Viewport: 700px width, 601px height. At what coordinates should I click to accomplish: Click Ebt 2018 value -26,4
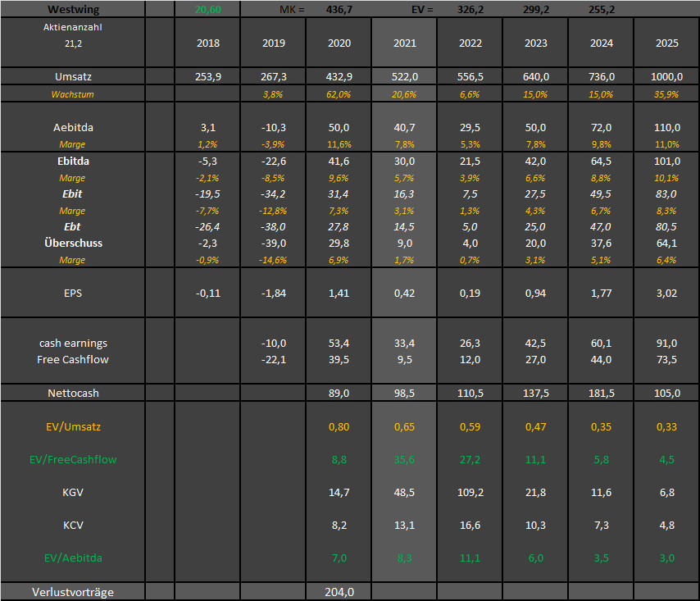(x=208, y=226)
